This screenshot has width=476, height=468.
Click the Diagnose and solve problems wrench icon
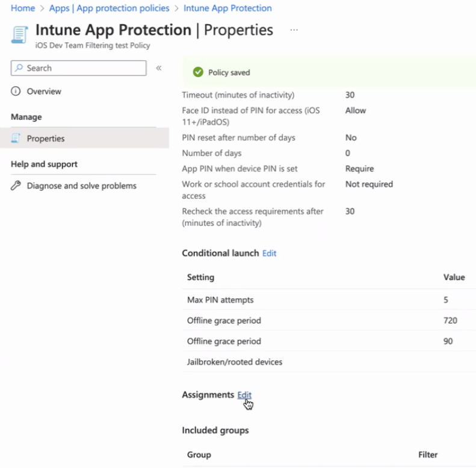[16, 186]
